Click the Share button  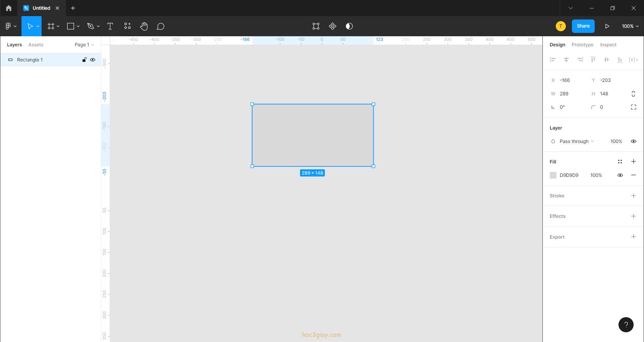click(583, 26)
